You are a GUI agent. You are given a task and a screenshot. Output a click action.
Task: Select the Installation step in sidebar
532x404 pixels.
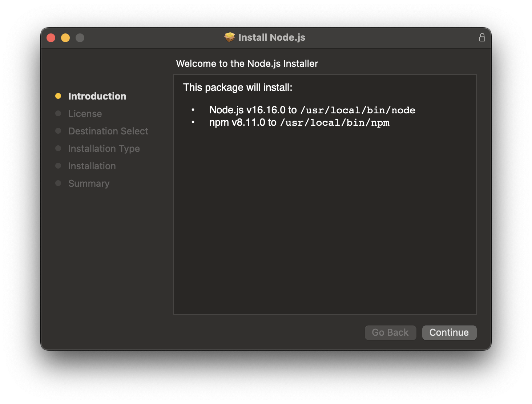pos(92,166)
